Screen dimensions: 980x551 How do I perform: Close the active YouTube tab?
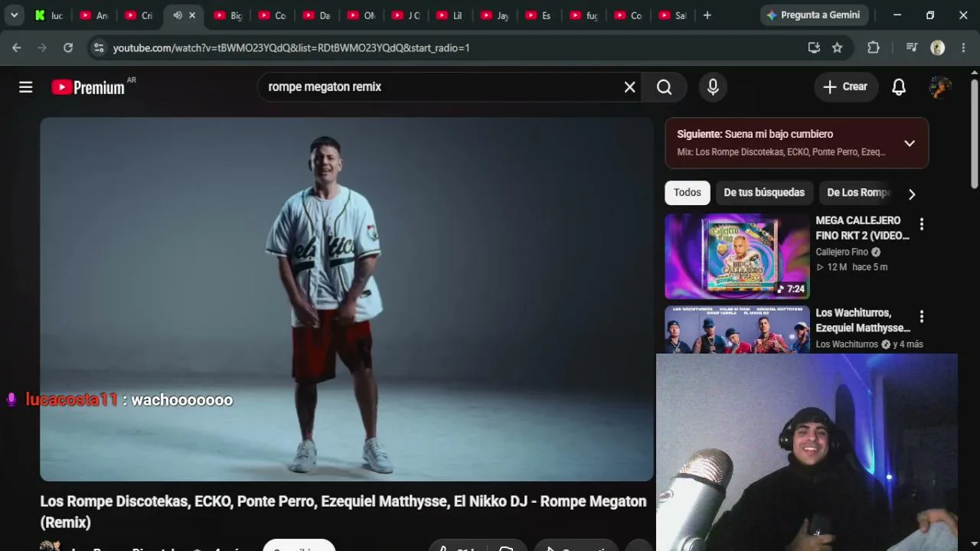click(x=192, y=15)
